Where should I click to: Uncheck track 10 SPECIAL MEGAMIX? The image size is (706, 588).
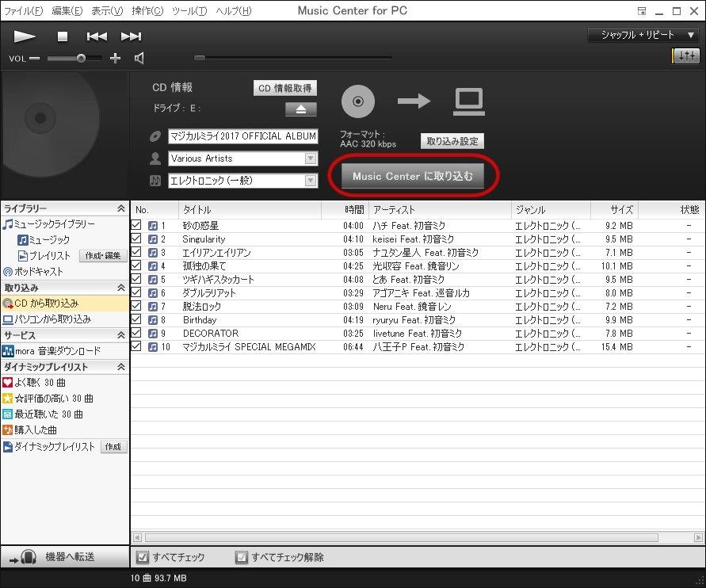136,347
